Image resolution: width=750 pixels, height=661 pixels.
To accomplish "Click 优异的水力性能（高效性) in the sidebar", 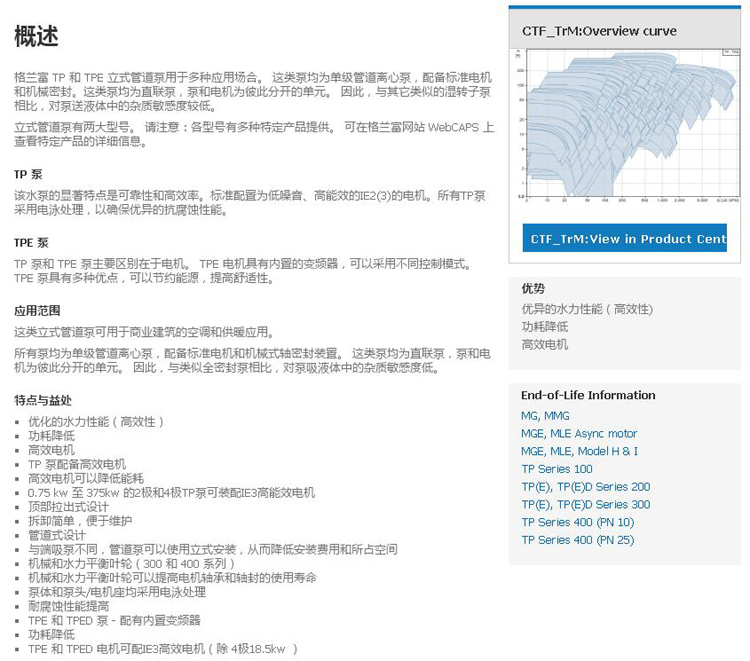I will click(x=587, y=309).
